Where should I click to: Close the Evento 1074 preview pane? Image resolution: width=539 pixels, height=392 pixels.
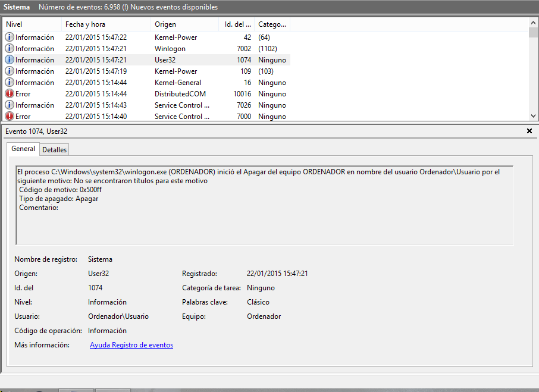pyautogui.click(x=529, y=131)
